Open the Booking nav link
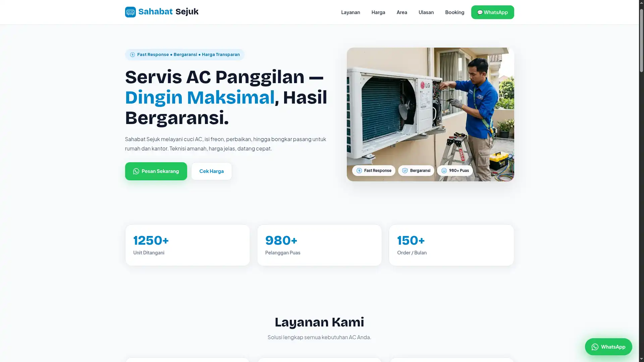Viewport: 644px width, 362px height. pos(454,12)
